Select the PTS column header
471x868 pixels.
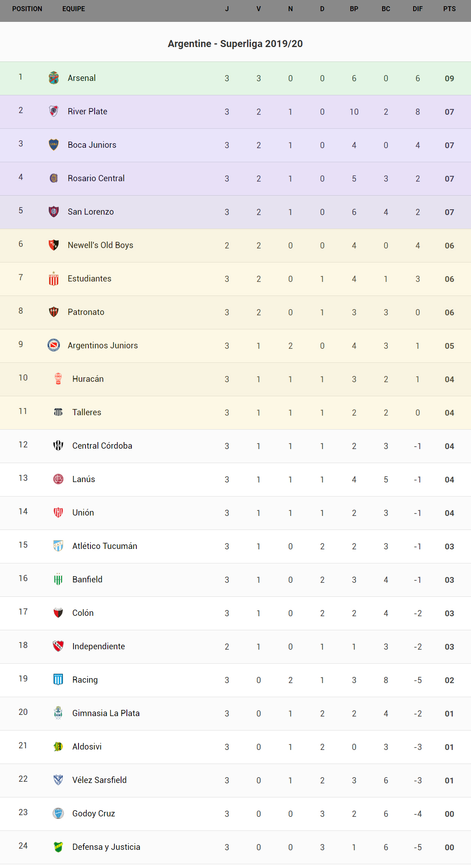450,9
